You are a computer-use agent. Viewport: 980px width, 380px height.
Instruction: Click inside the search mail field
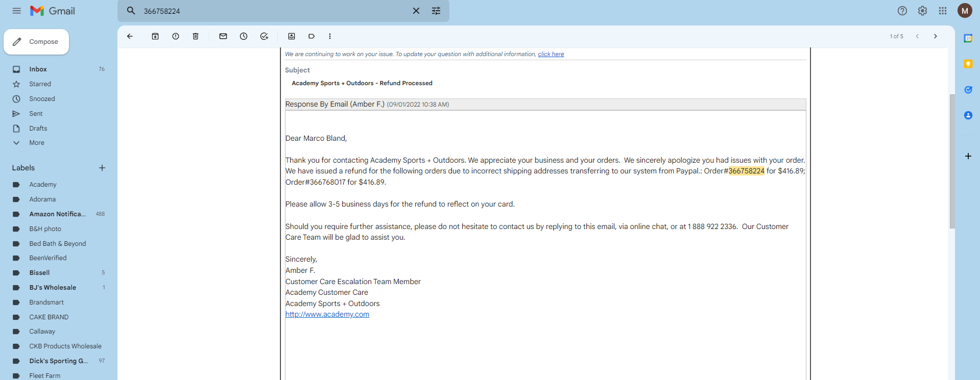[275, 11]
